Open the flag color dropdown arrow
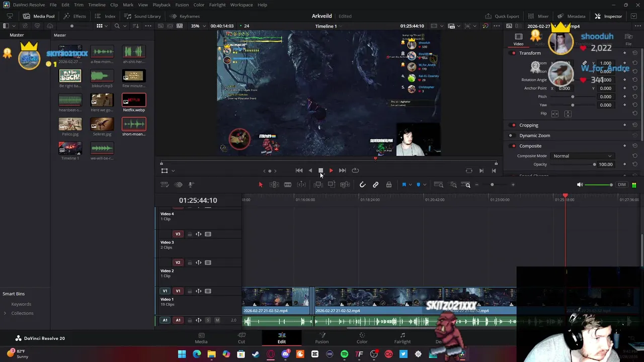 410,185
